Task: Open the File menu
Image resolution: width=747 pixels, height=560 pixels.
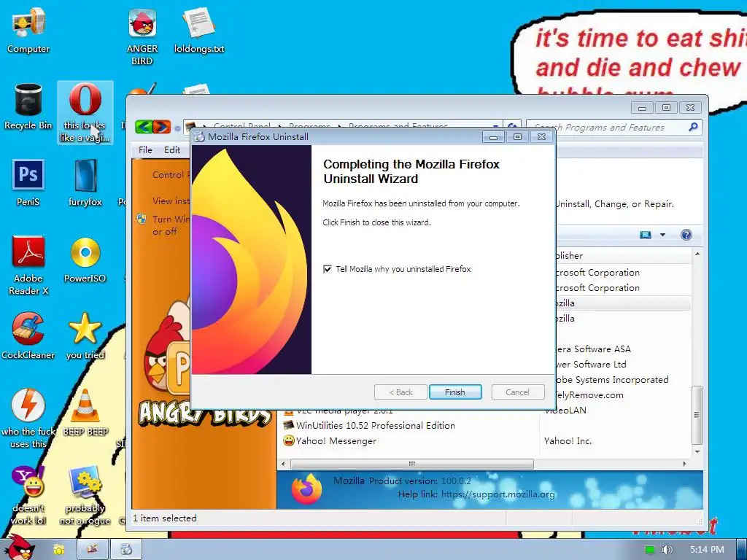Action: (145, 150)
